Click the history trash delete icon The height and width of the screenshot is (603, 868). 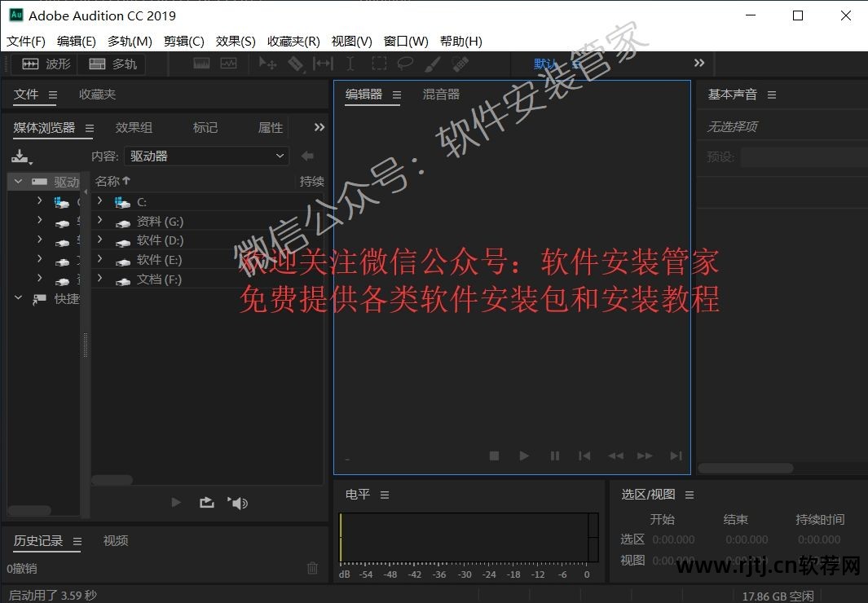pyautogui.click(x=312, y=568)
